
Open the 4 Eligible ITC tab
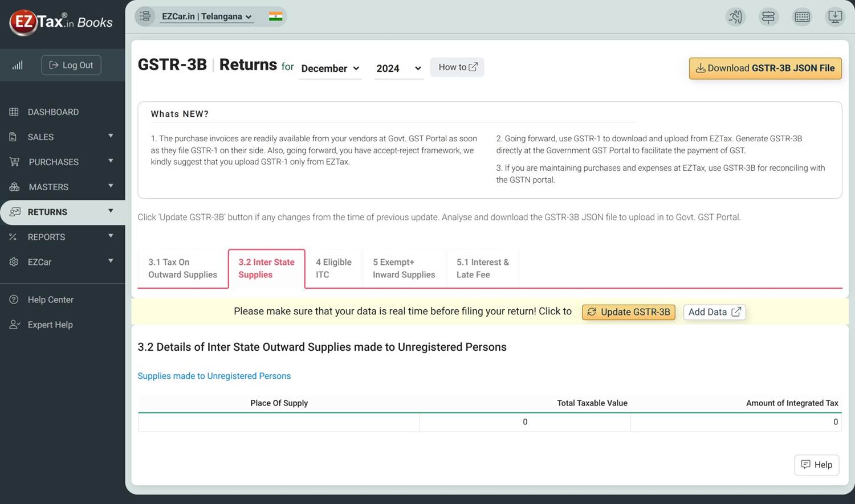[x=333, y=268]
